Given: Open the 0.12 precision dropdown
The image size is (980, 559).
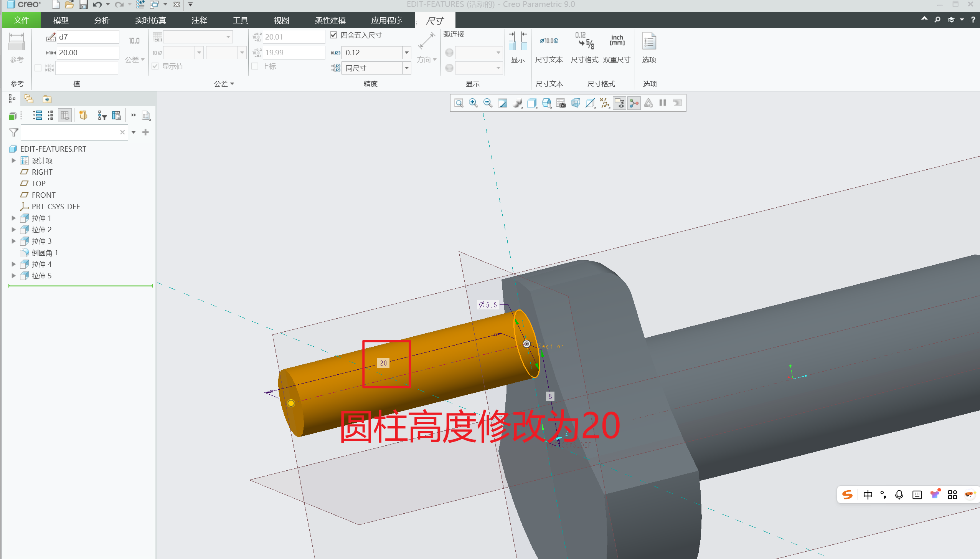Looking at the screenshot, I should click(406, 53).
